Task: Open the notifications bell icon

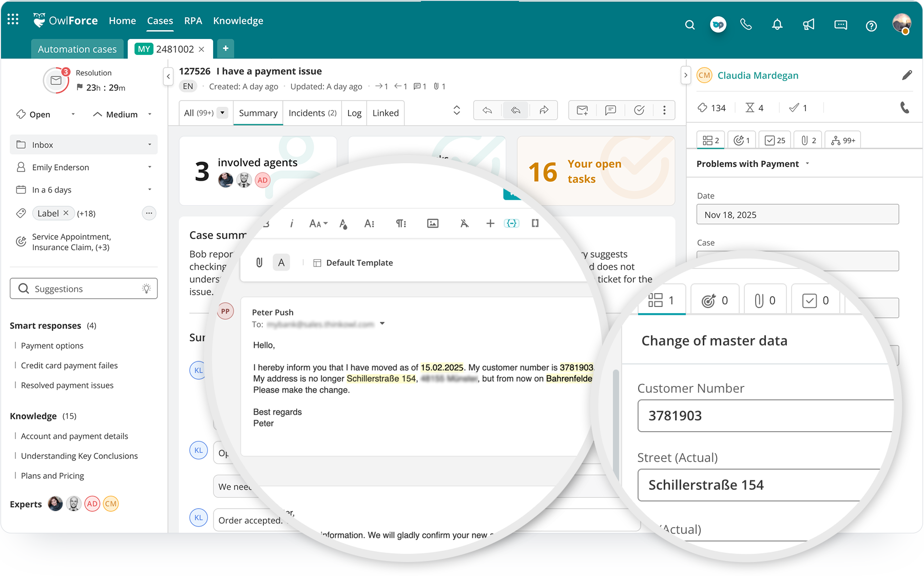Action: point(777,24)
